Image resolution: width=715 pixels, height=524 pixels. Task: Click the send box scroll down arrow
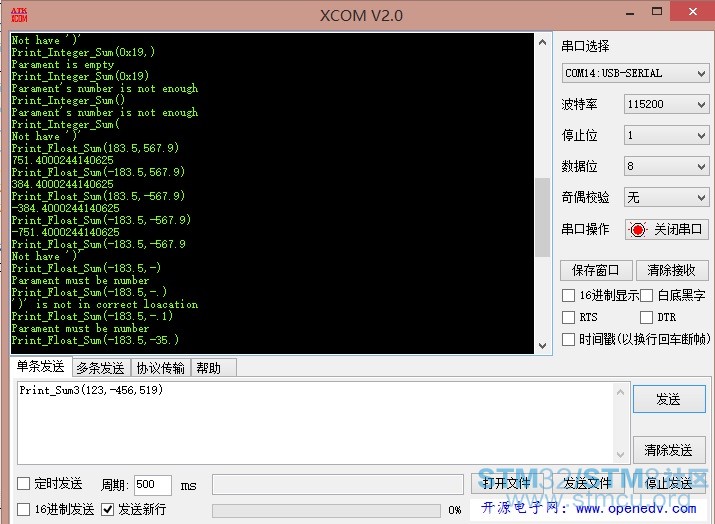coord(621,455)
